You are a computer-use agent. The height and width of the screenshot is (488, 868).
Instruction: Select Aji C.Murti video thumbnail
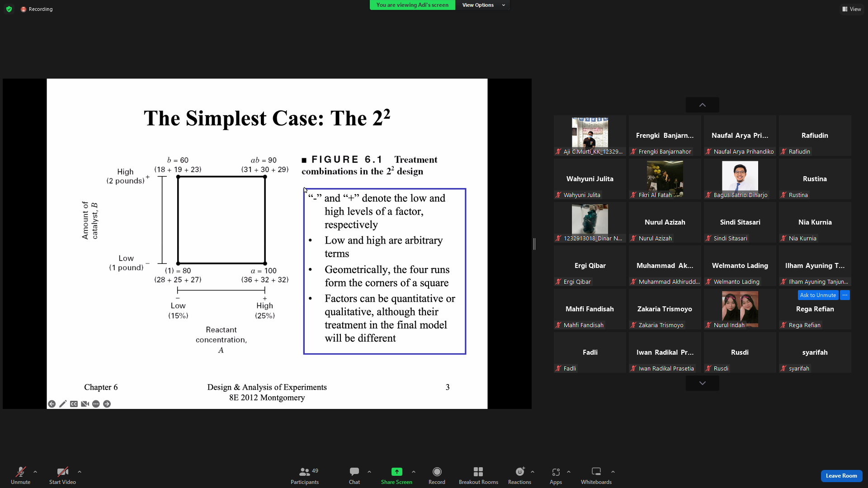(x=590, y=136)
